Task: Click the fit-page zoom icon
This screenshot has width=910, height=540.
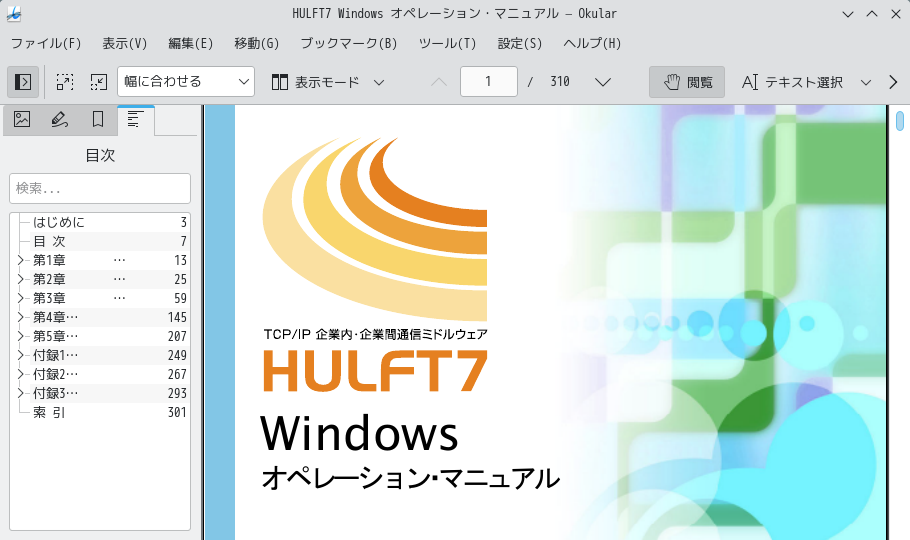Action: tap(99, 82)
